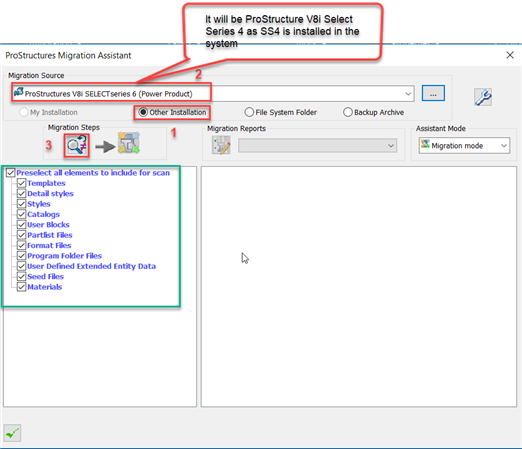Toggle the Materials checkbox
The width and height of the screenshot is (522, 449).
pyautogui.click(x=21, y=287)
